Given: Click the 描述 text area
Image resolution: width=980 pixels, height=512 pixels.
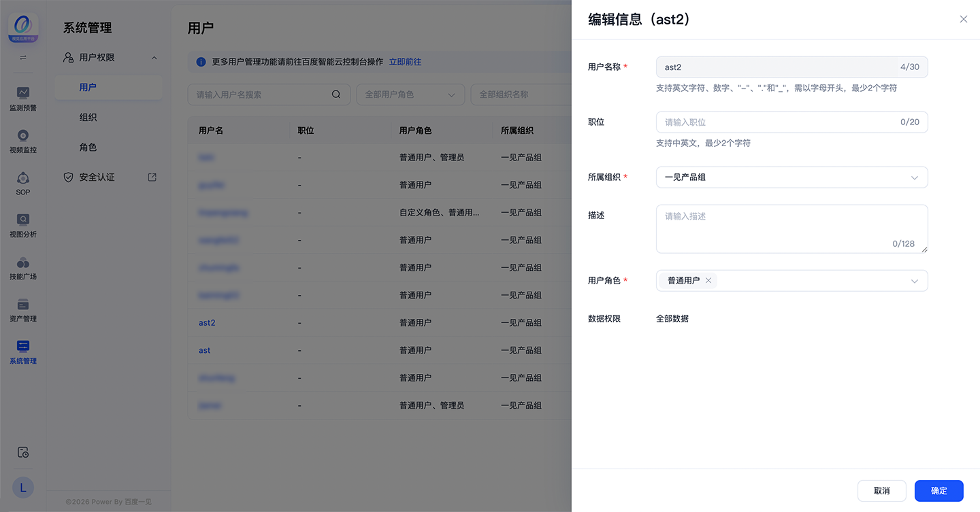Looking at the screenshot, I should tap(791, 229).
